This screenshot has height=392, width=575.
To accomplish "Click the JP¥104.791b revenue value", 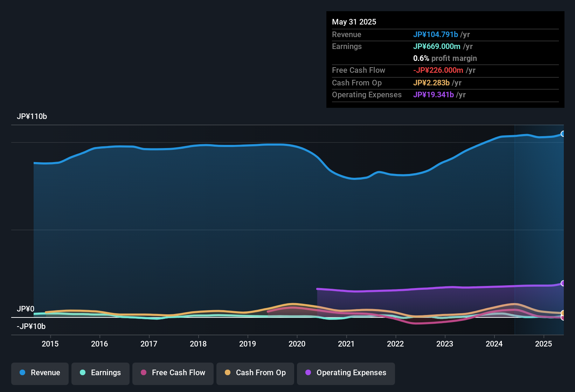I will pos(436,34).
